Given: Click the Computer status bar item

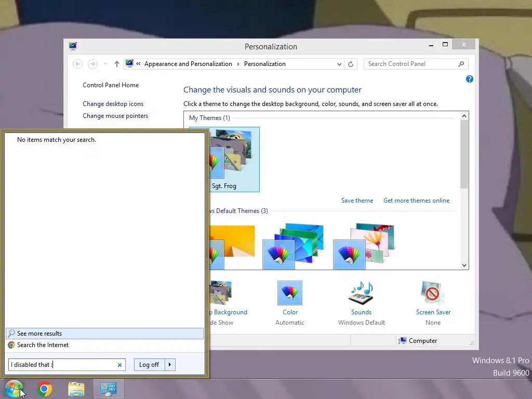Looking at the screenshot, I should tap(418, 341).
